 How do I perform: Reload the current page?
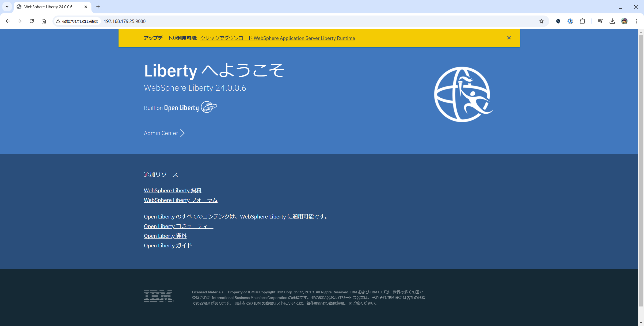pyautogui.click(x=32, y=21)
